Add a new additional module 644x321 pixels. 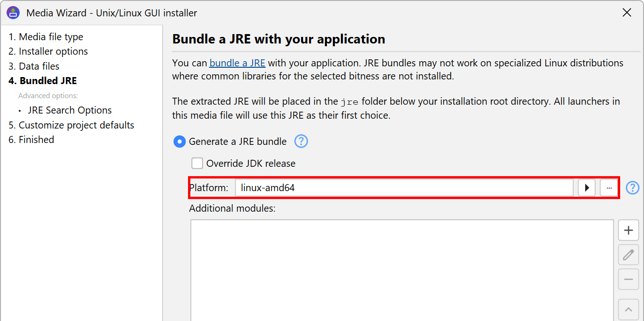tap(629, 230)
